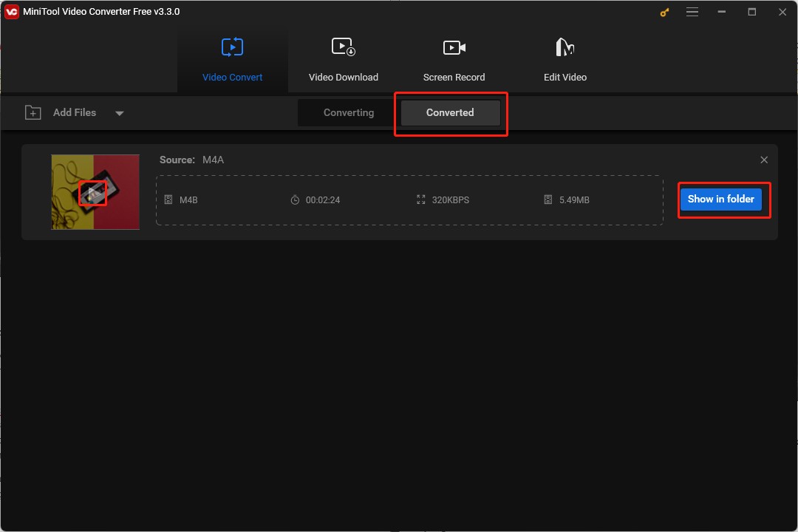Click the MiniTool app logo icon

click(x=11, y=12)
